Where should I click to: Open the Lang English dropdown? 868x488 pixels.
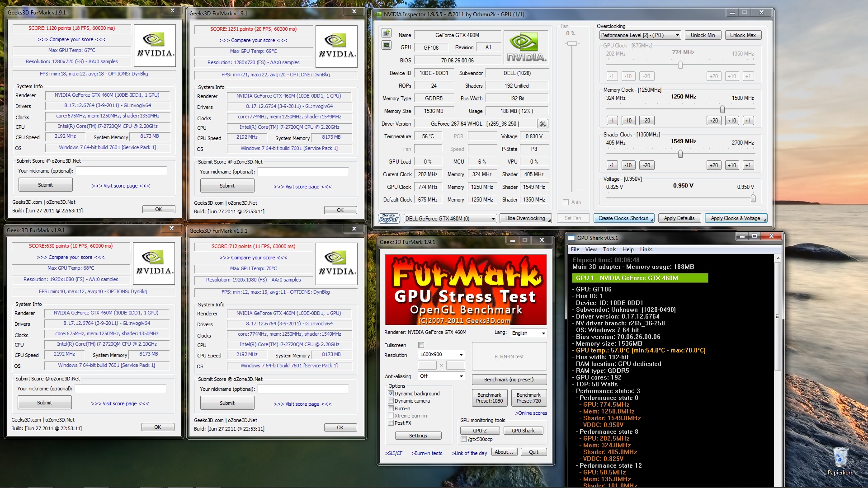tap(528, 333)
